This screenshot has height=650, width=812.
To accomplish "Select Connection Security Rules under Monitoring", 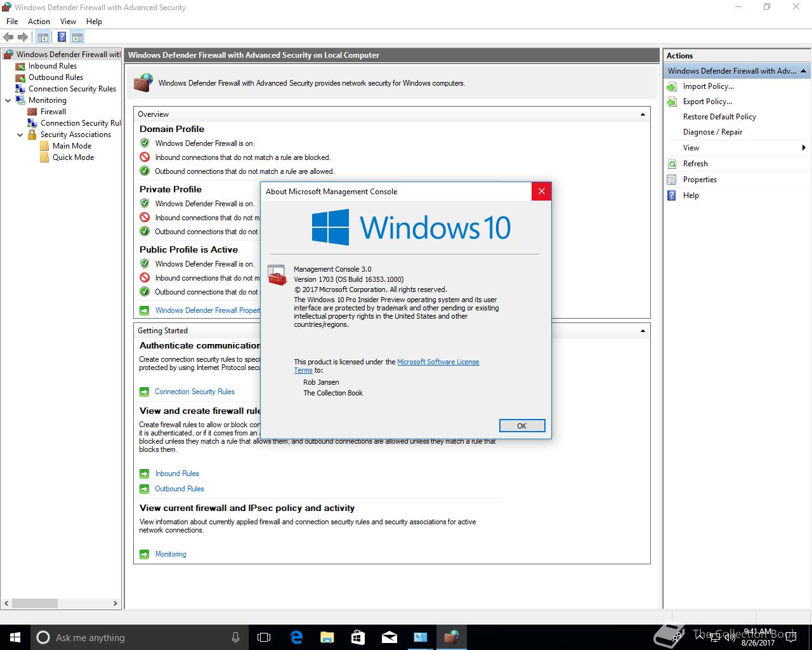I will pos(80,123).
